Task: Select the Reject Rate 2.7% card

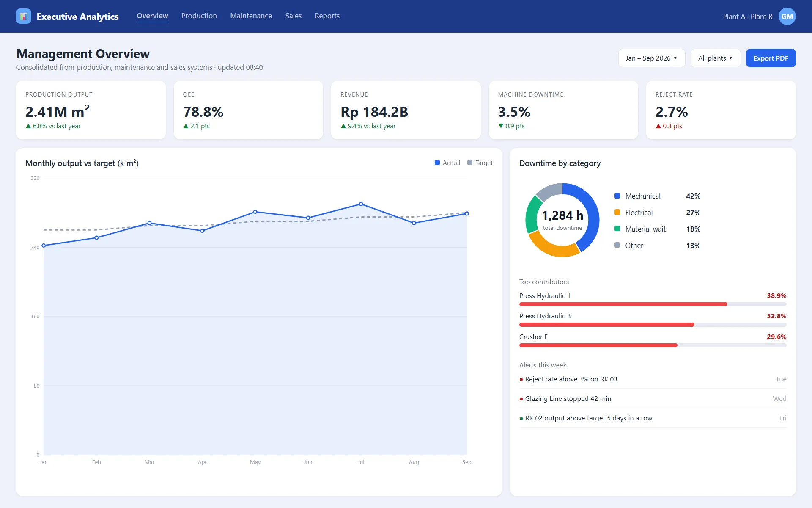Action: 721,110
